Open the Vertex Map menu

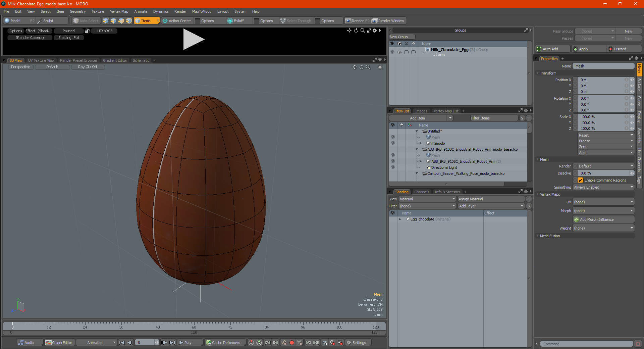point(119,11)
